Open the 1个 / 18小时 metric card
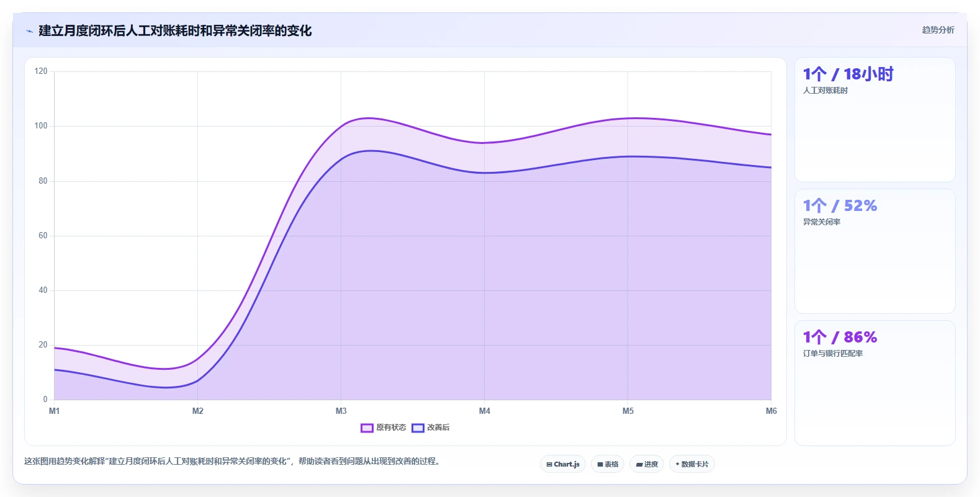 874,120
